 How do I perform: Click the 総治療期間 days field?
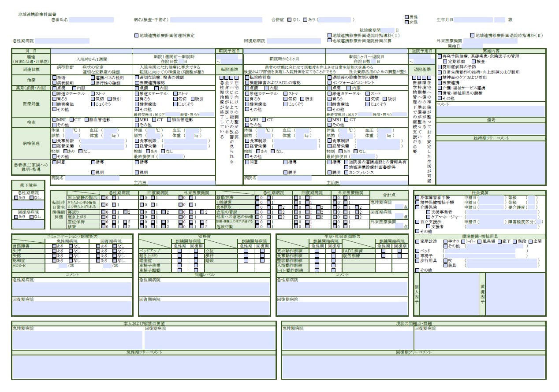pos(388,30)
